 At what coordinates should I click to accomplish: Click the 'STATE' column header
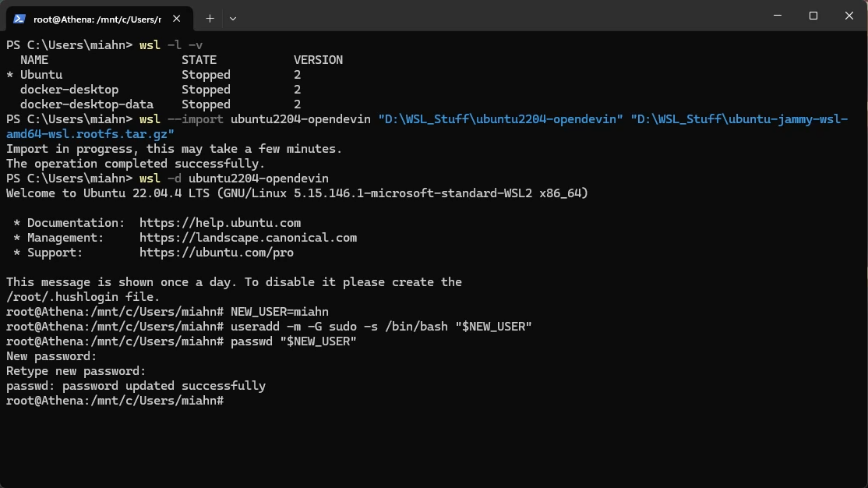pyautogui.click(x=199, y=60)
